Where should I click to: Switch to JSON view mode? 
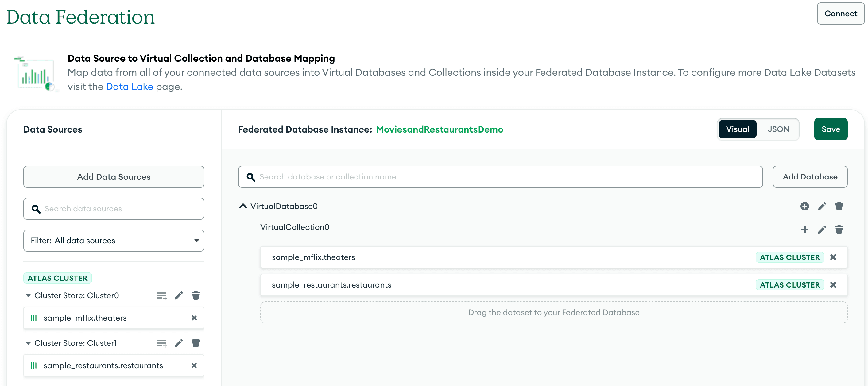[x=778, y=129]
